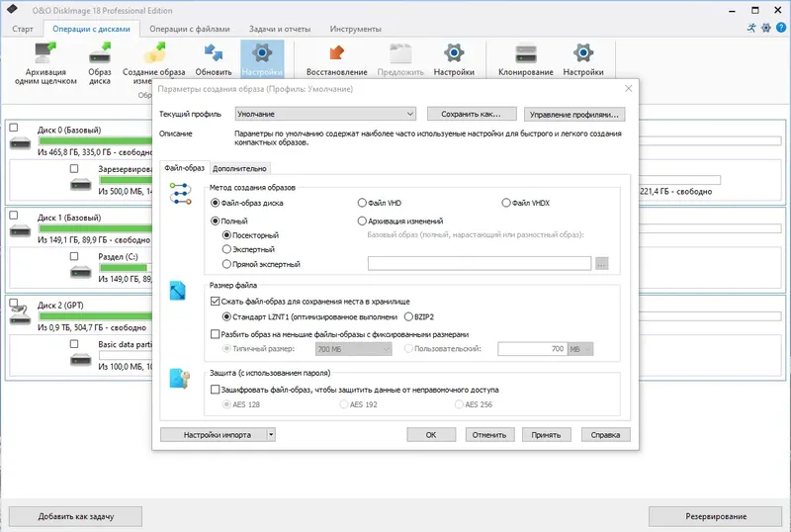The height and width of the screenshot is (532, 791).
Task: Open cloning Настройки gear icon
Action: tap(583, 52)
